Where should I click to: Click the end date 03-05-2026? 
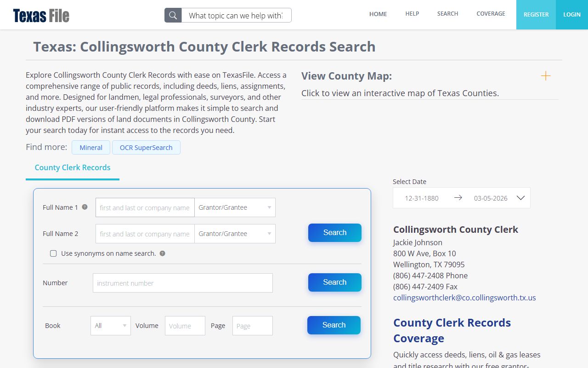[491, 198]
